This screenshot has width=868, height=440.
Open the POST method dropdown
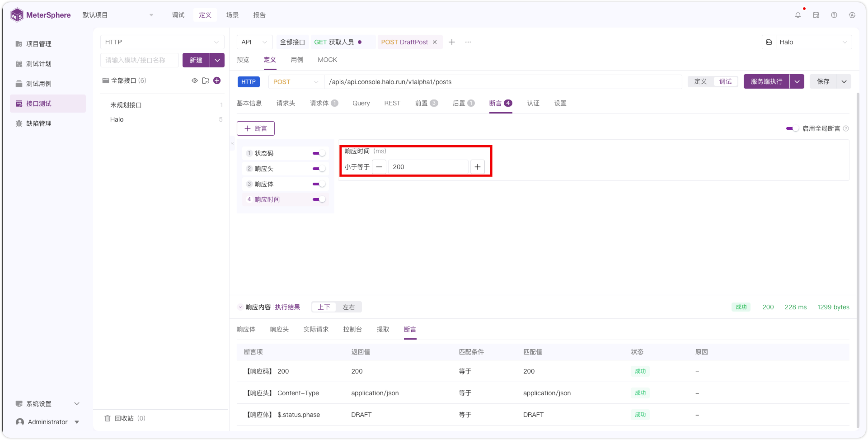(296, 82)
